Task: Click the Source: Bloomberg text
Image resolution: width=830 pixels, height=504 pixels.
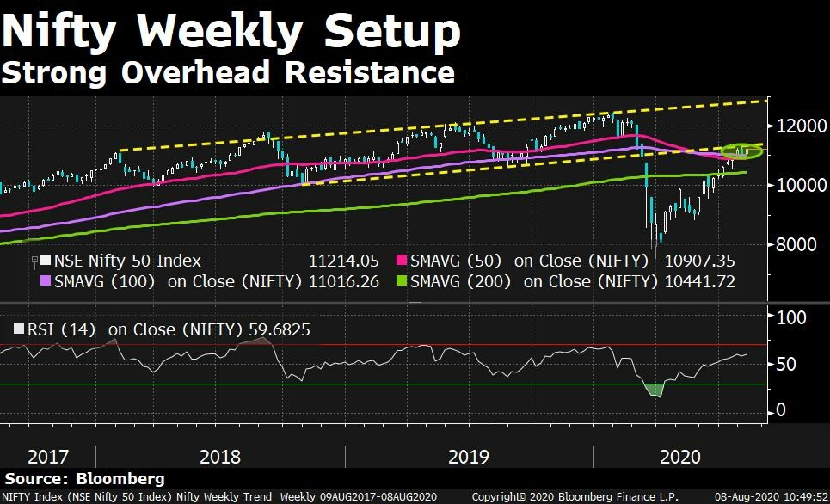Action: [84, 478]
